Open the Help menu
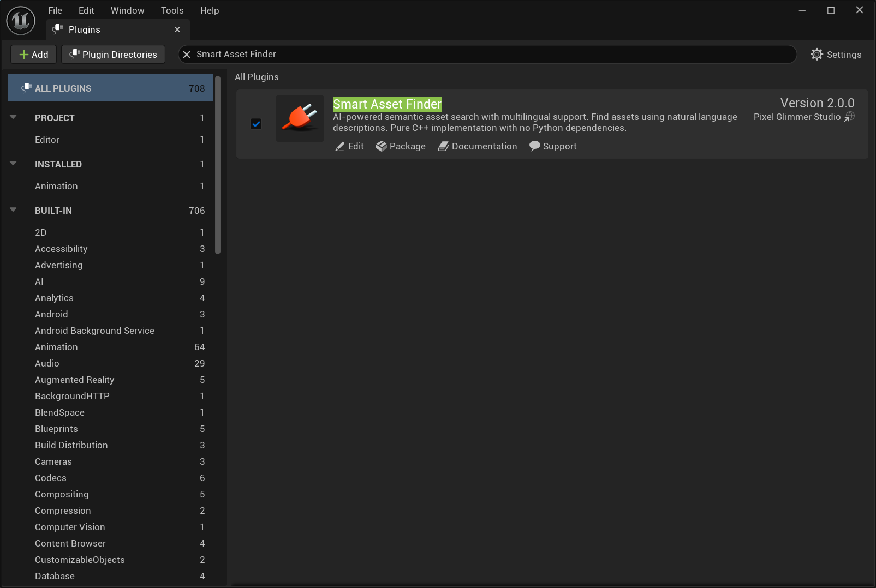The width and height of the screenshot is (876, 588). (x=210, y=10)
